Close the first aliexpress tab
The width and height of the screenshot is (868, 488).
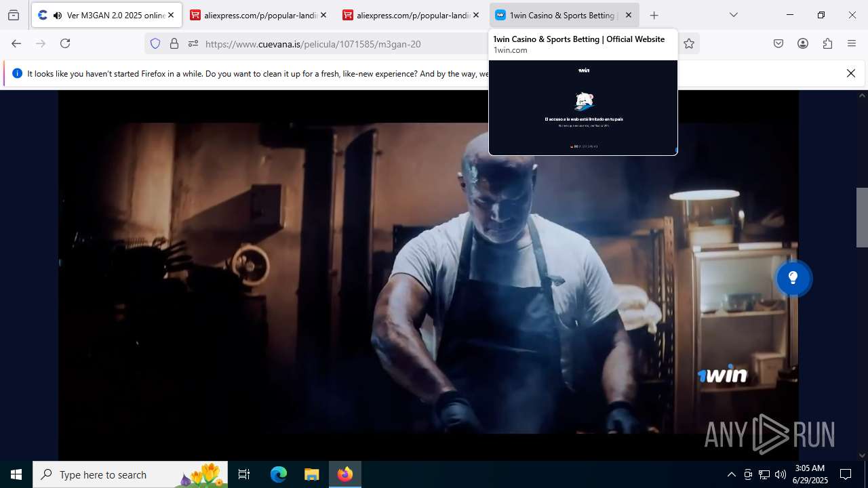pos(323,15)
